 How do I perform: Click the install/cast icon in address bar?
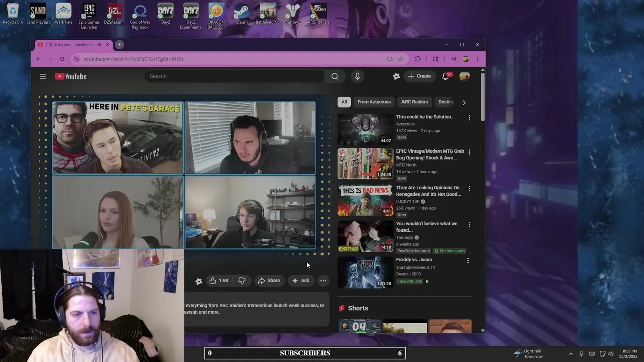389,59
